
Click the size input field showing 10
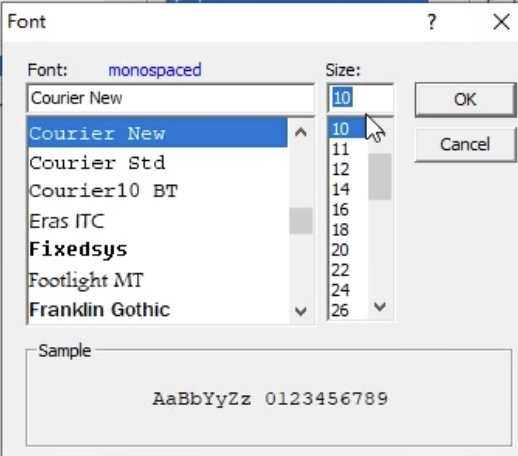361,98
